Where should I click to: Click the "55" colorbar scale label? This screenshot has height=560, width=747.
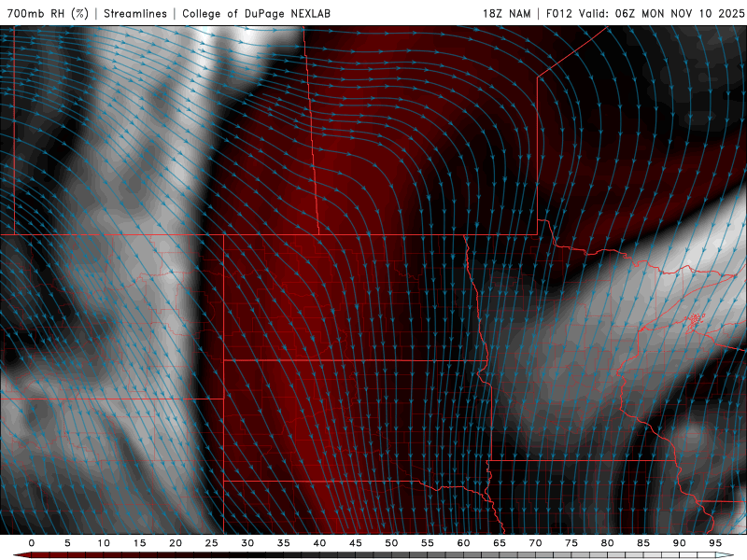click(428, 543)
